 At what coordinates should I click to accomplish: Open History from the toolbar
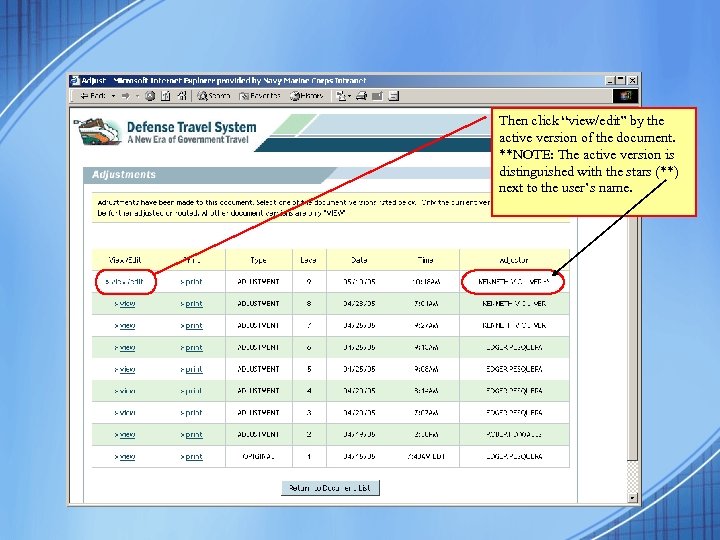tap(306, 96)
